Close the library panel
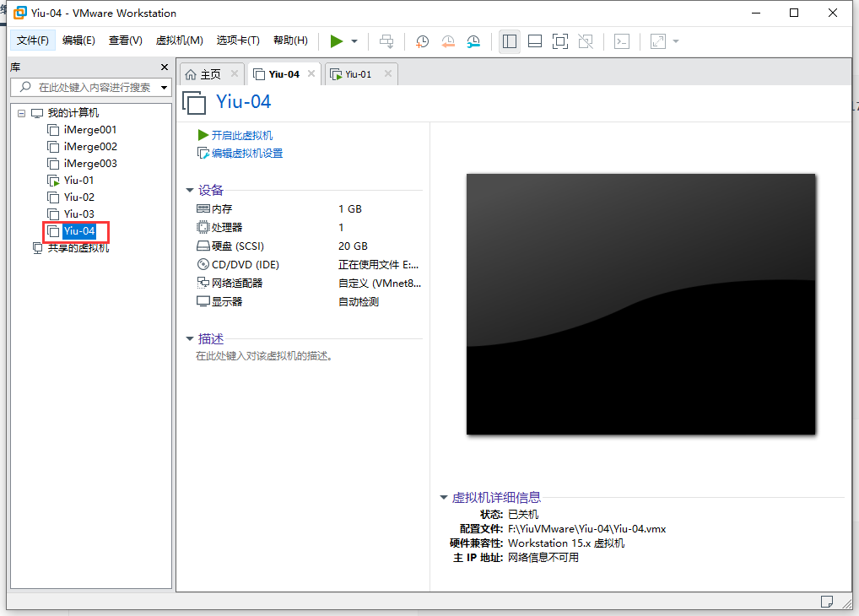The image size is (859, 616). click(165, 67)
